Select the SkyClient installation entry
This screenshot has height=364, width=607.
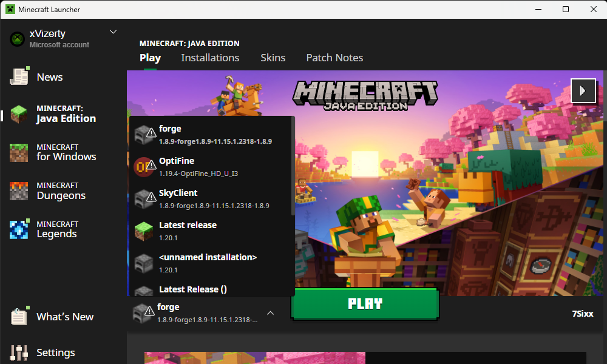(x=210, y=199)
